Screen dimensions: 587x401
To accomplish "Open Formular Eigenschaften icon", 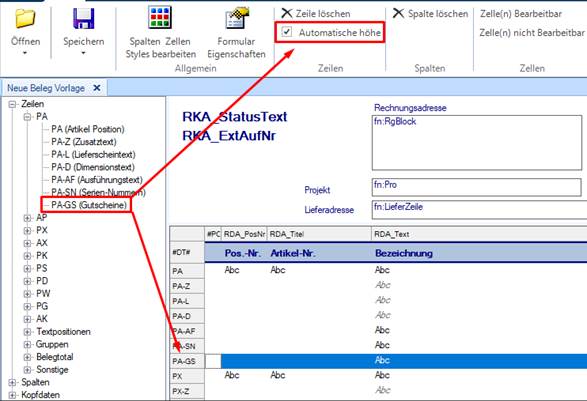I will [237, 18].
